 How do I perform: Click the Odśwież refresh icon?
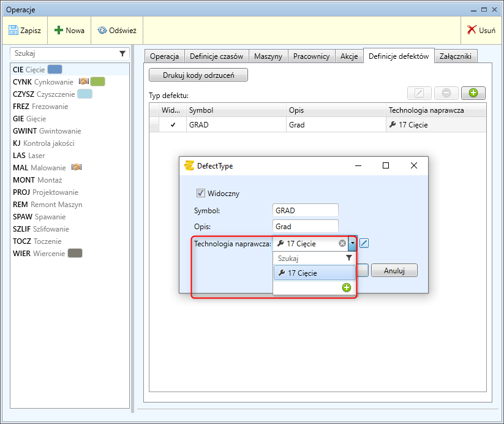coord(102,30)
